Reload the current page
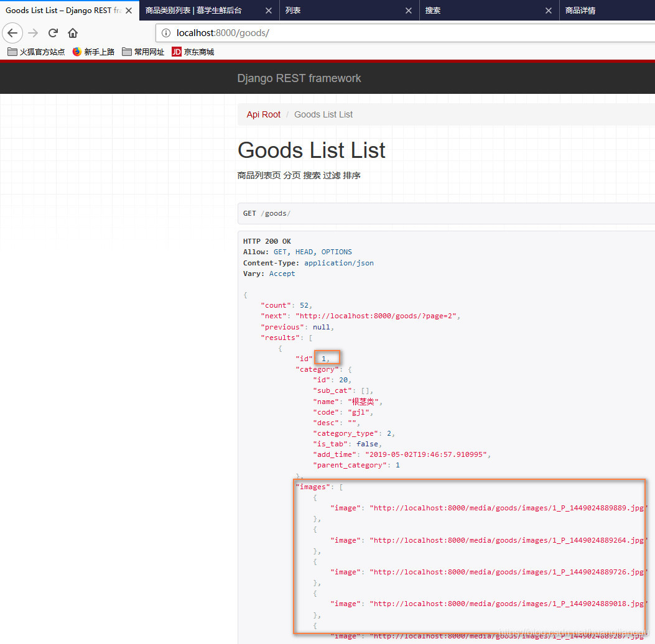655x644 pixels. tap(53, 33)
